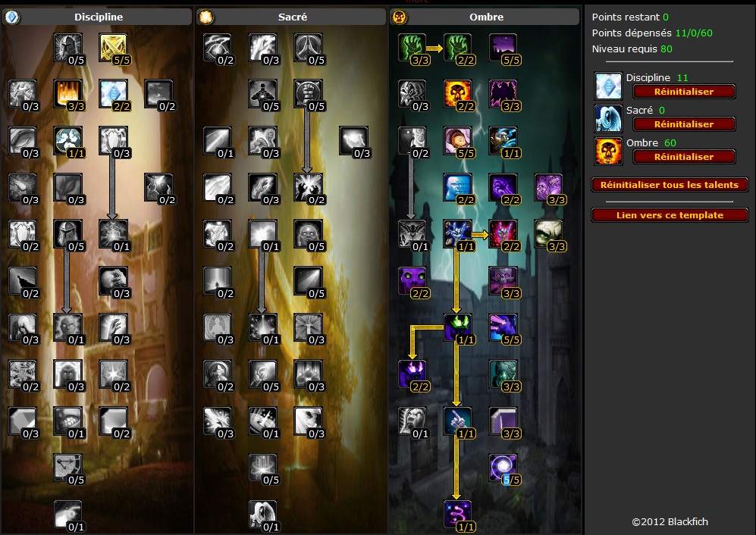Select the Ombre tree header title
The image size is (756, 535).
pyautogui.click(x=487, y=17)
